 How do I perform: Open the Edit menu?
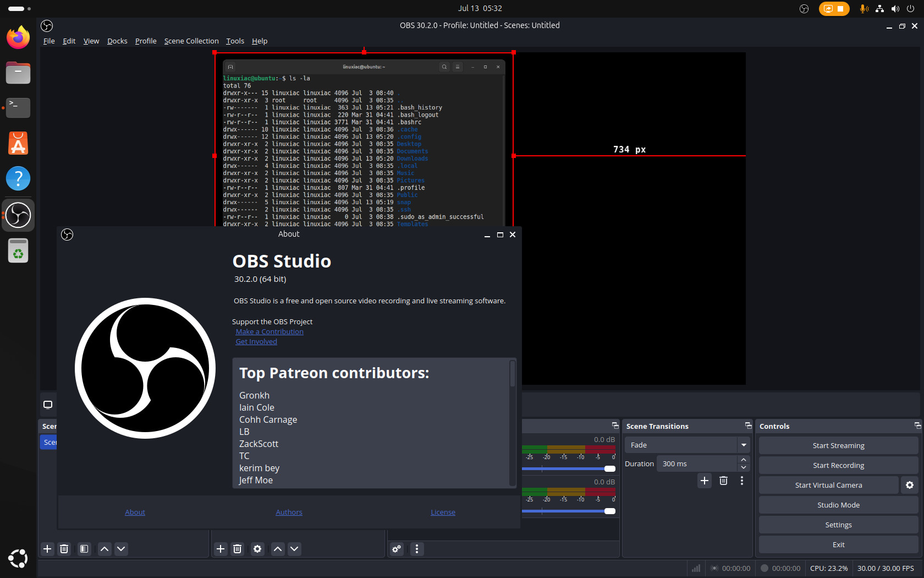coord(69,41)
